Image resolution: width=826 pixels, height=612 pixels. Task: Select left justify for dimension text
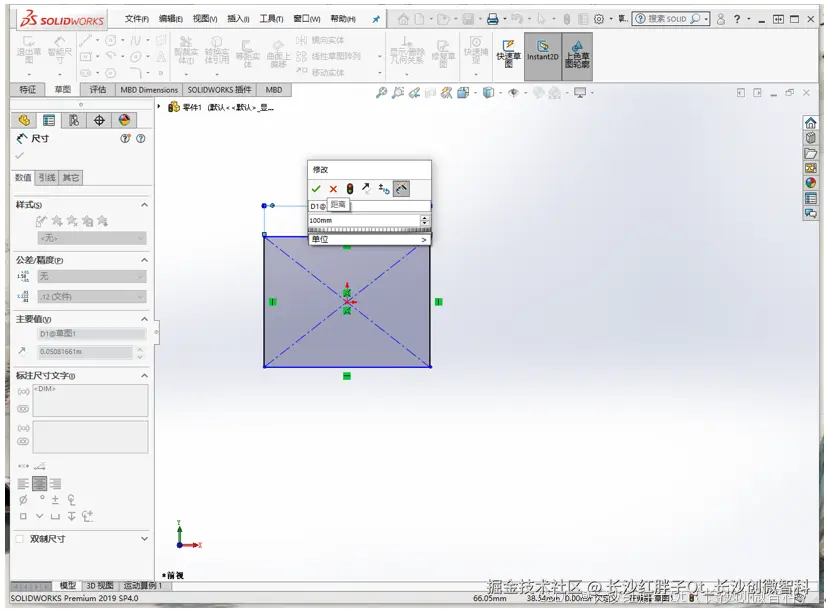23,483
